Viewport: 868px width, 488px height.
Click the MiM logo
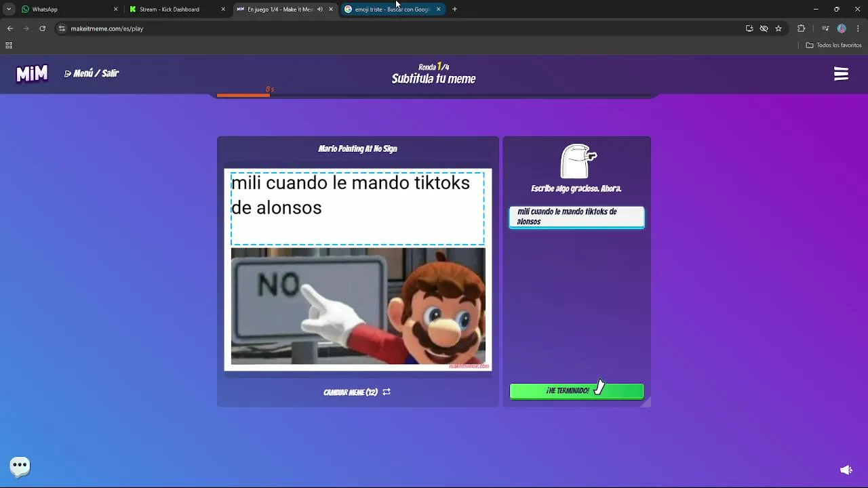tap(32, 74)
